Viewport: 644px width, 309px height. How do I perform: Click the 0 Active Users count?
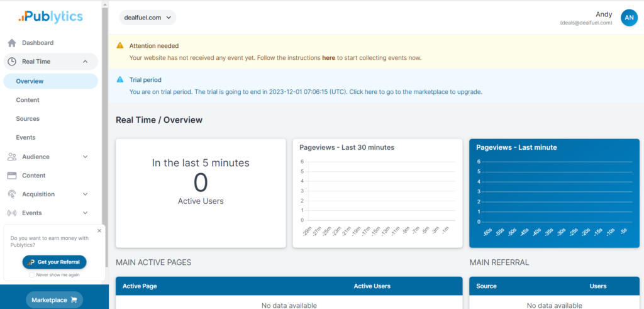[x=201, y=183]
